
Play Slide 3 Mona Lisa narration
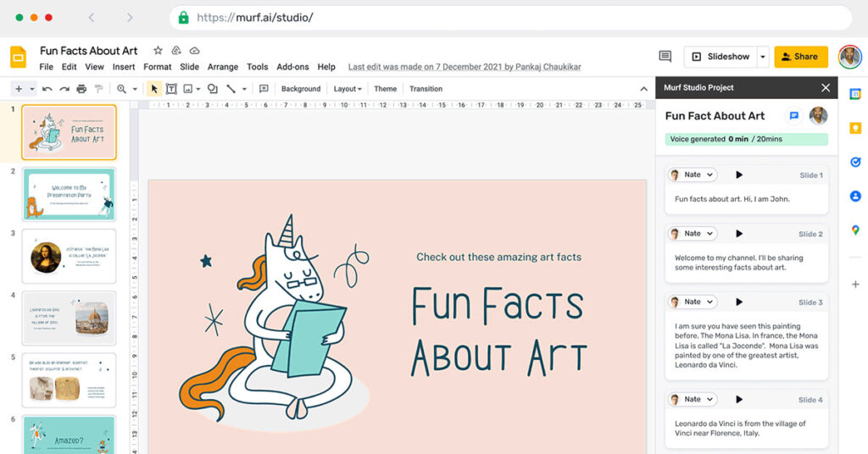[739, 302]
